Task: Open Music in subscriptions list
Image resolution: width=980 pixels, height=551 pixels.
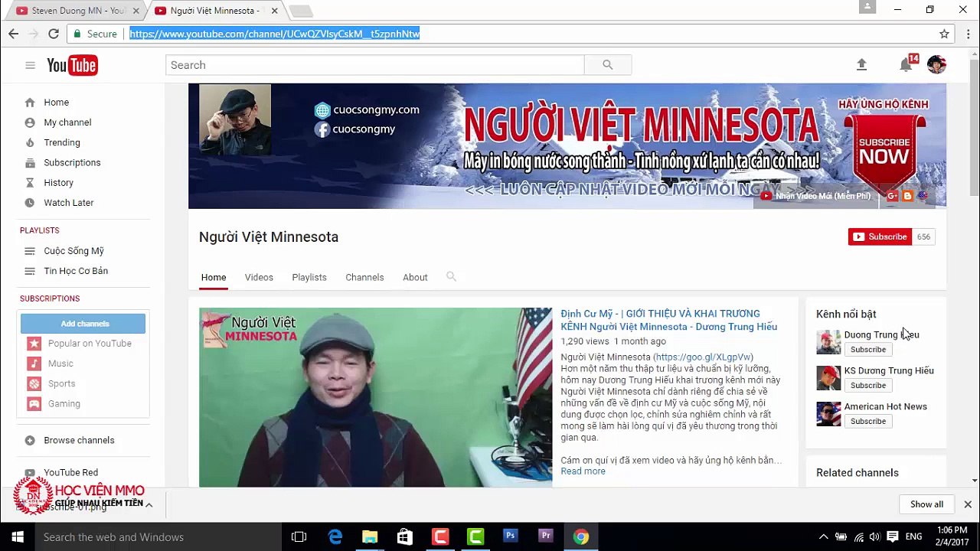Action: click(60, 364)
